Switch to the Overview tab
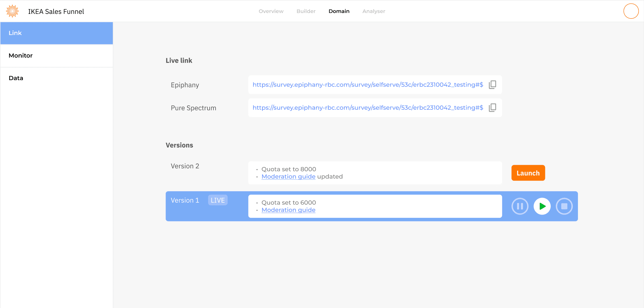This screenshot has width=644, height=308. [271, 11]
